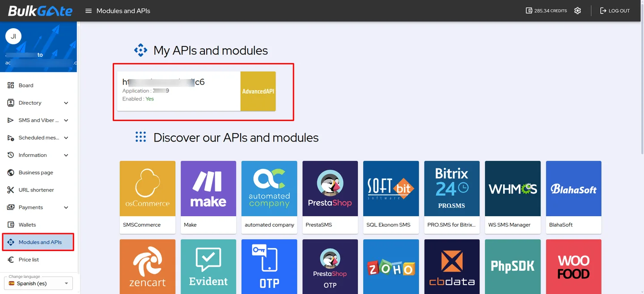
Task: Open the PrestaShop OTP module tile
Action: click(330, 267)
